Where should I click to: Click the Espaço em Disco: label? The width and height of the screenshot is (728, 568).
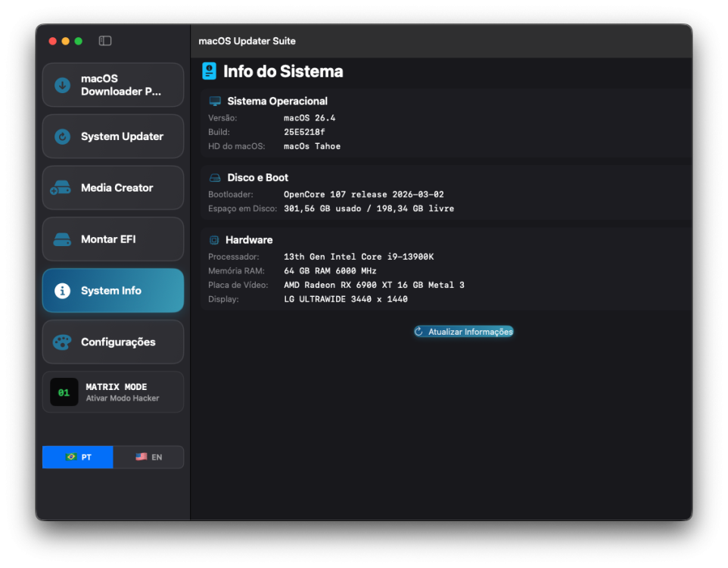242,209
